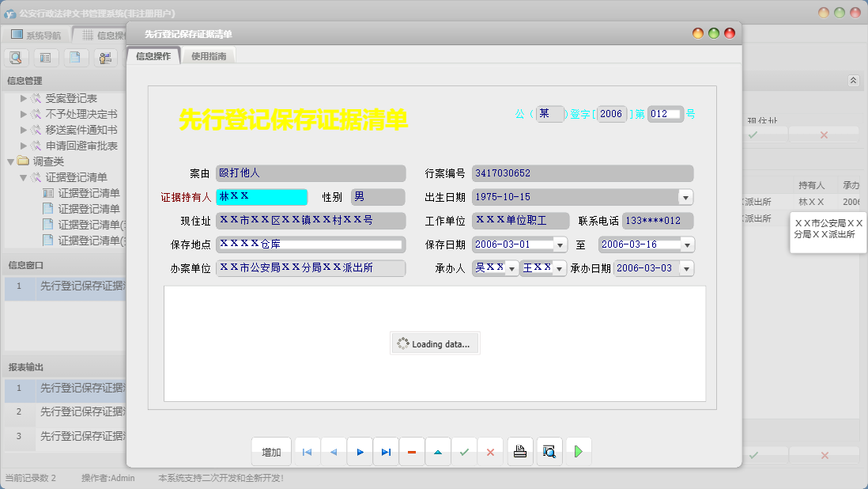Click the teal up-triangle edit icon
This screenshot has width=868, height=489.
[438, 452]
